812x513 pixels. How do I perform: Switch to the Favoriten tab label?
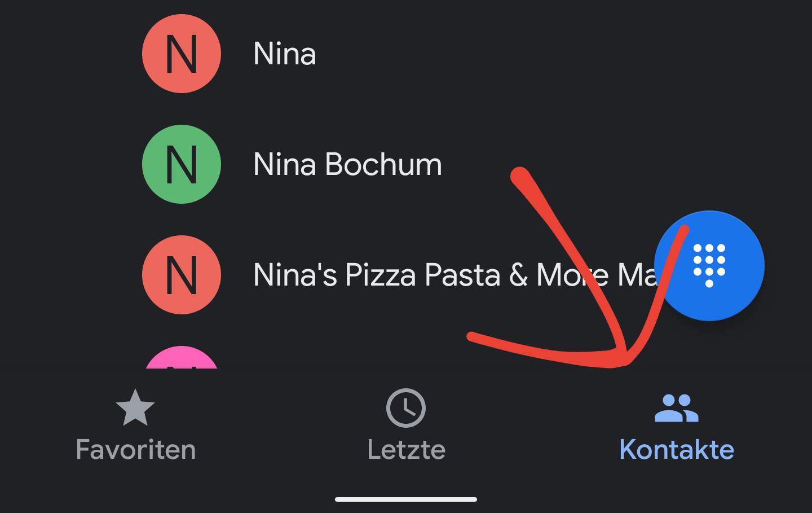point(136,450)
